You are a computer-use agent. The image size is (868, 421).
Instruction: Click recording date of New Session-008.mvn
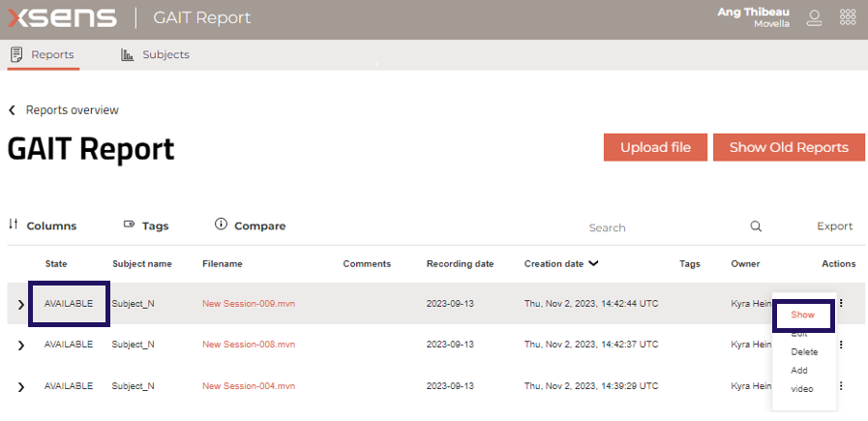[x=450, y=345]
